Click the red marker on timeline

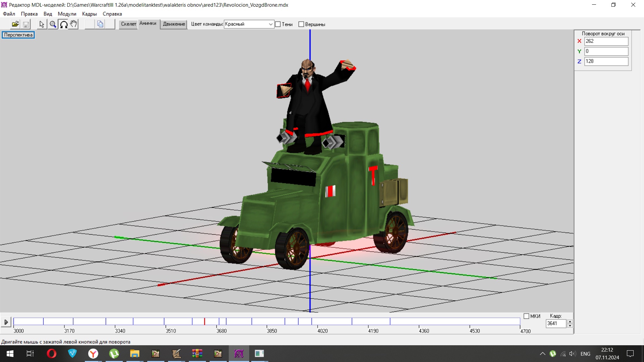point(204,321)
